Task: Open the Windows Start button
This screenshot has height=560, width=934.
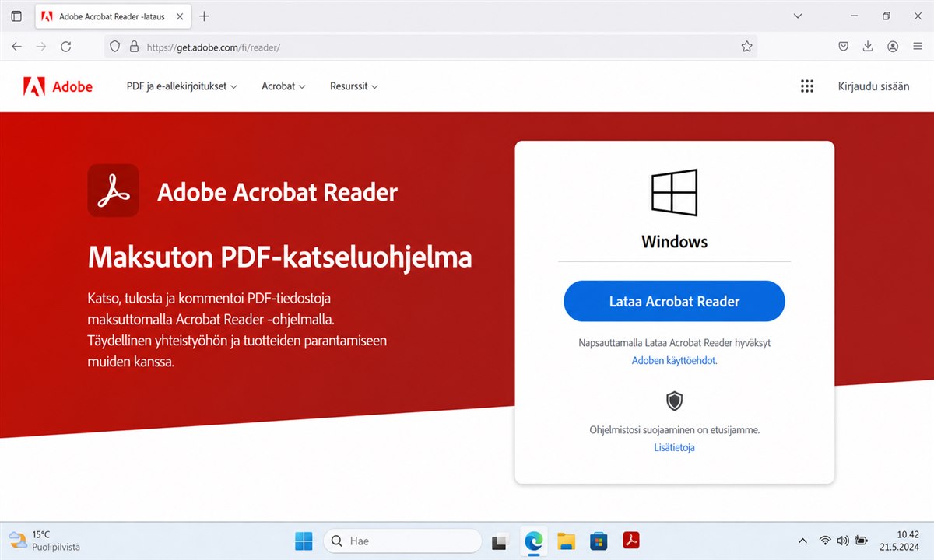Action: pos(304,541)
